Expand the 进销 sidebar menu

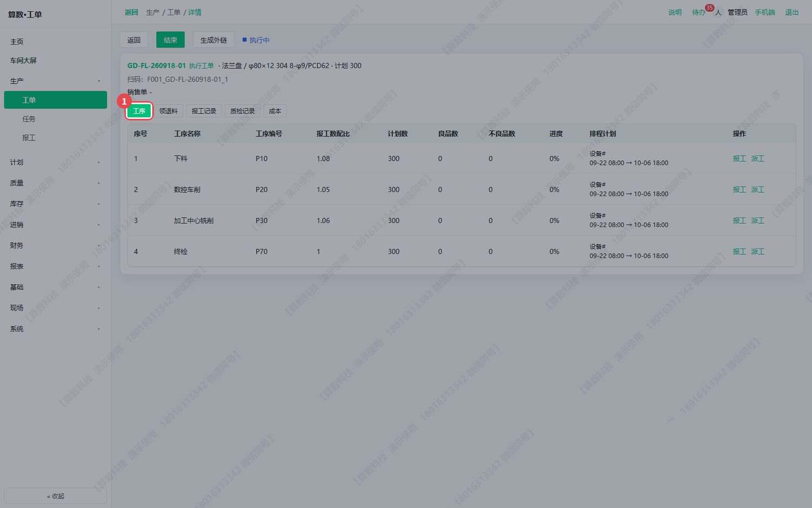tap(55, 224)
